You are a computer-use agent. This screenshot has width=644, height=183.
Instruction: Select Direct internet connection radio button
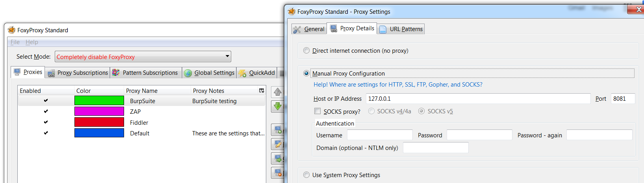pos(306,50)
